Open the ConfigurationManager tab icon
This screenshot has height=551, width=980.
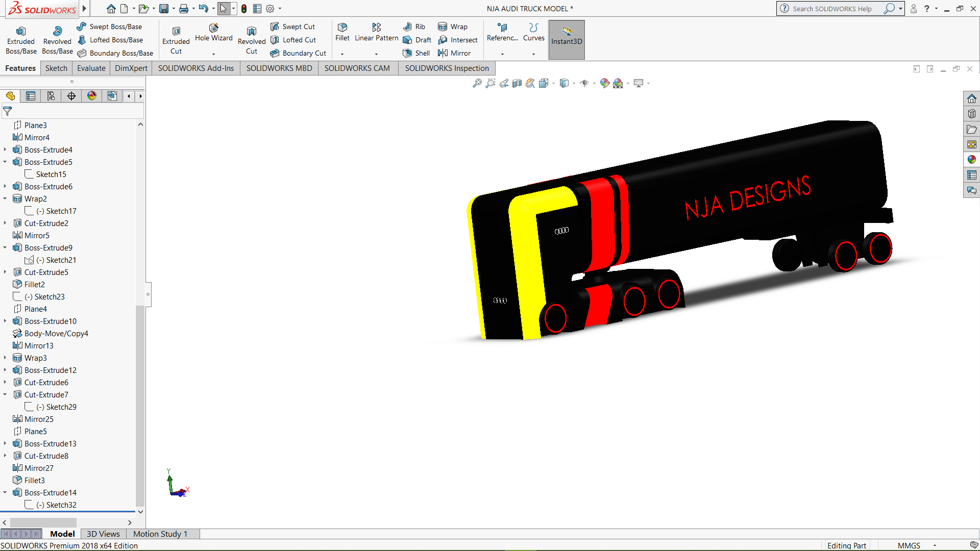51,96
